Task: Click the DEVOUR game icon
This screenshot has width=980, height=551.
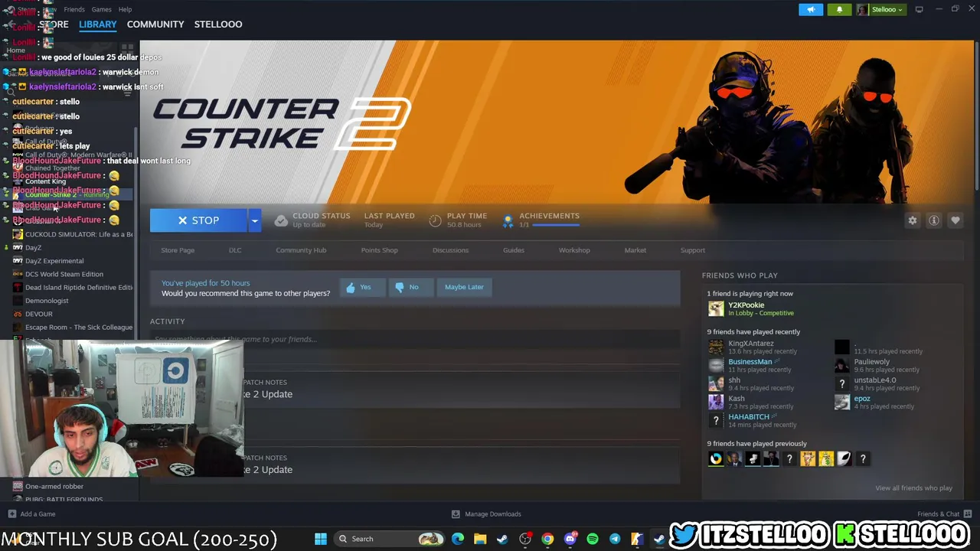Action: (x=18, y=314)
